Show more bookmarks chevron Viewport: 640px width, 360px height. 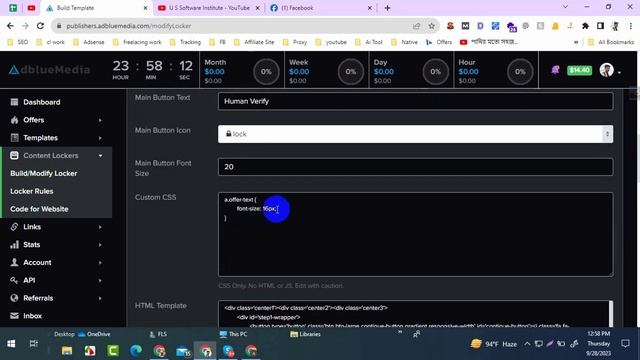(576, 42)
